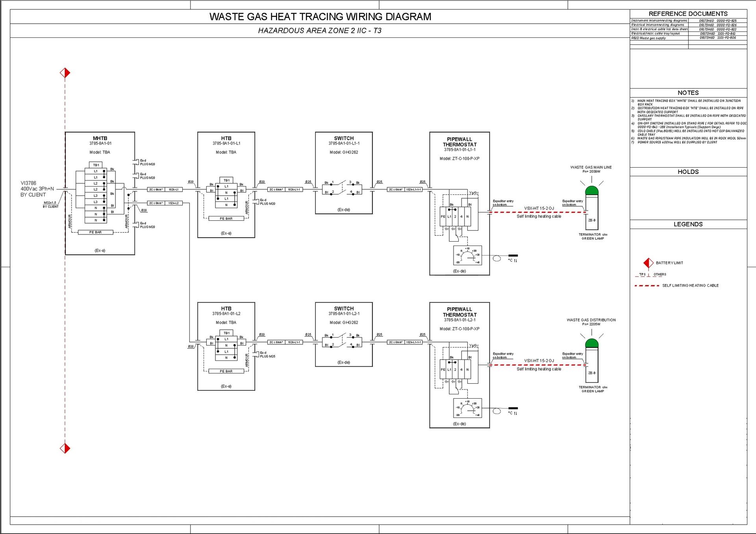This screenshot has height=534, width=756.
Task: Click the TB1 terminal block label inside MHTB
Action: (x=96, y=165)
